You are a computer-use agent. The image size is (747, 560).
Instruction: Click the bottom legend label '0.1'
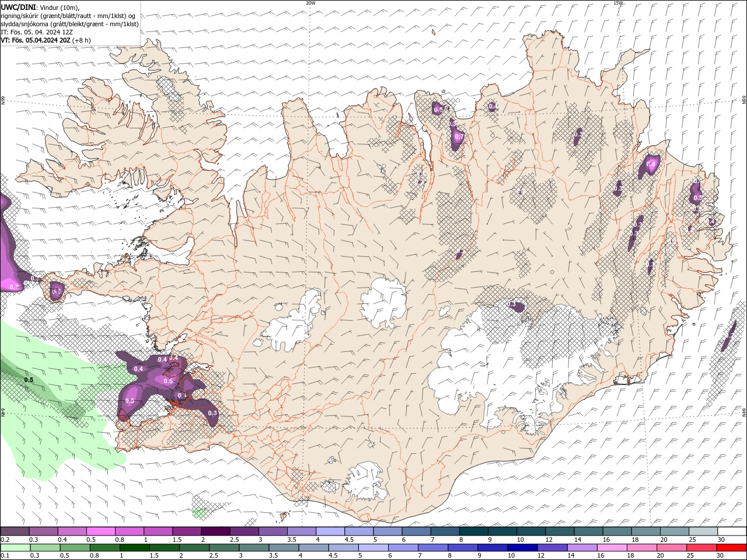(x=5, y=556)
